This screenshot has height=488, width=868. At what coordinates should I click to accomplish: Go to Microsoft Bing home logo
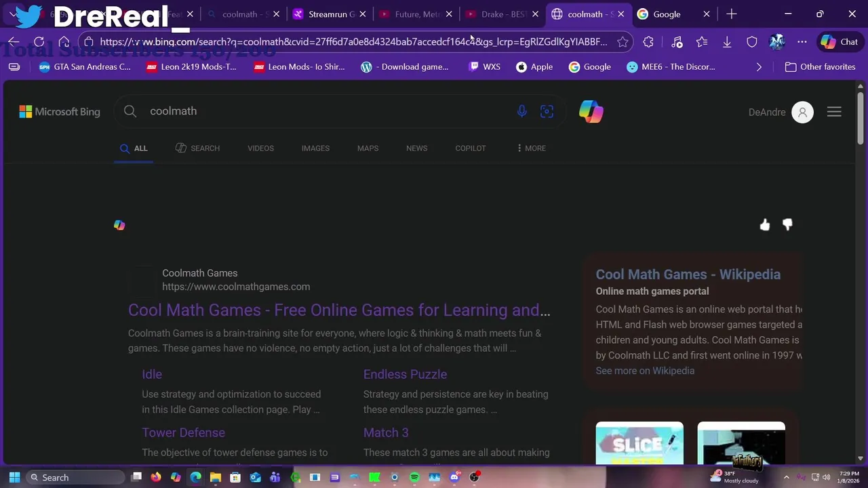click(x=60, y=112)
